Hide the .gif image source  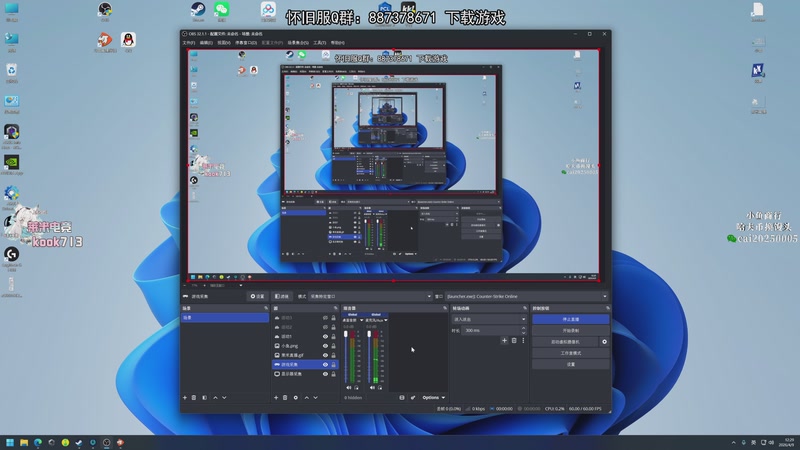(325, 355)
